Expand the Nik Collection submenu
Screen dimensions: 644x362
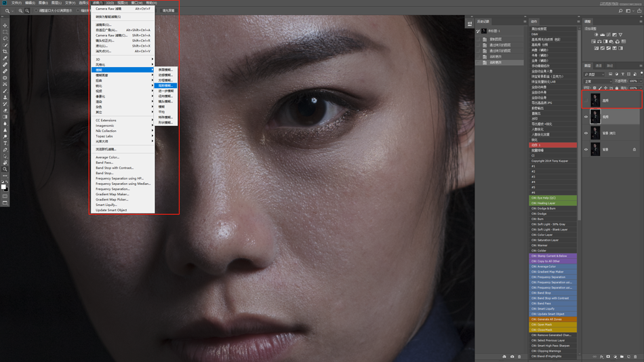coord(123,131)
